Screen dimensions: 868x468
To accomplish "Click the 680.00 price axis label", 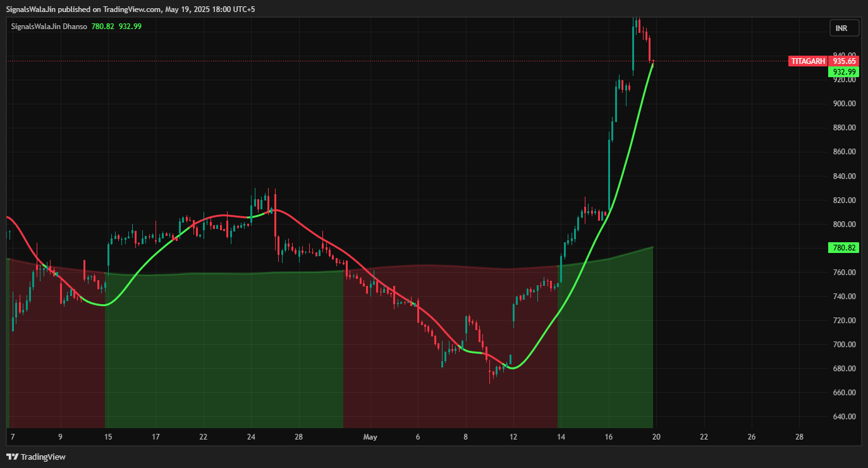I will (844, 369).
